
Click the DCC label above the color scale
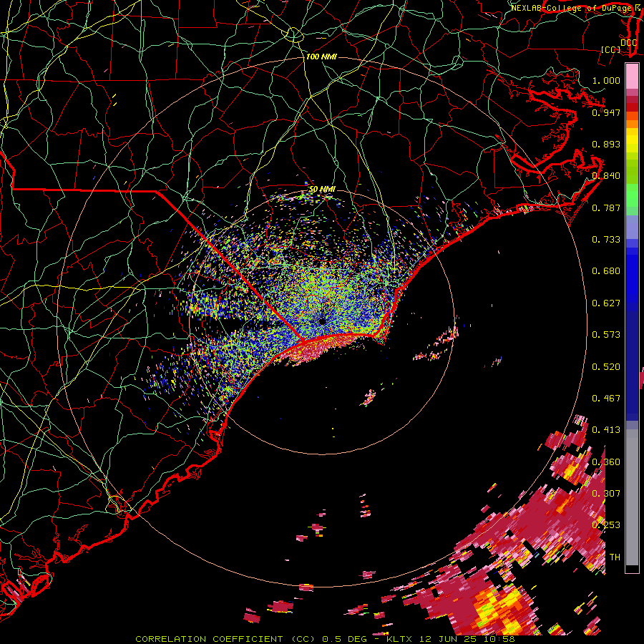pyautogui.click(x=629, y=42)
